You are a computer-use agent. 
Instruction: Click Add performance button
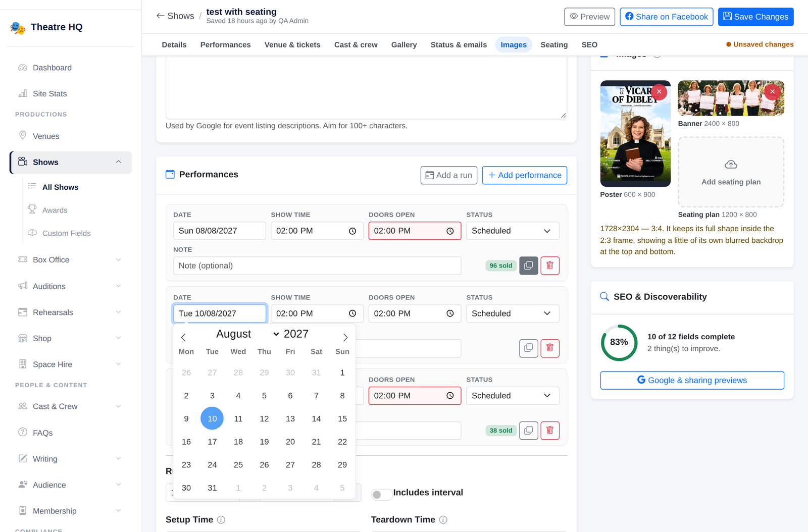tap(524, 175)
